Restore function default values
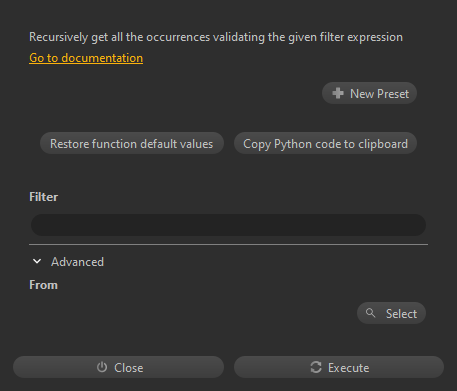Viewport: 457px width, 391px height. (132, 143)
